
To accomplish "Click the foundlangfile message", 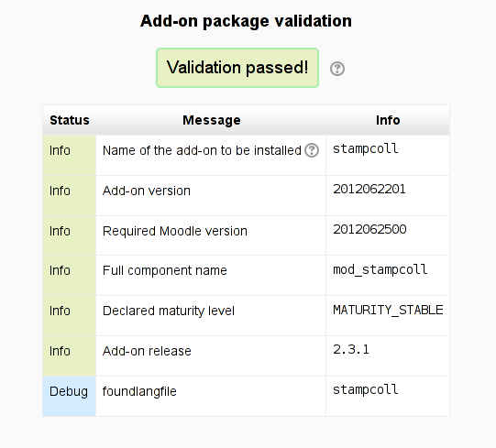I will tap(139, 391).
